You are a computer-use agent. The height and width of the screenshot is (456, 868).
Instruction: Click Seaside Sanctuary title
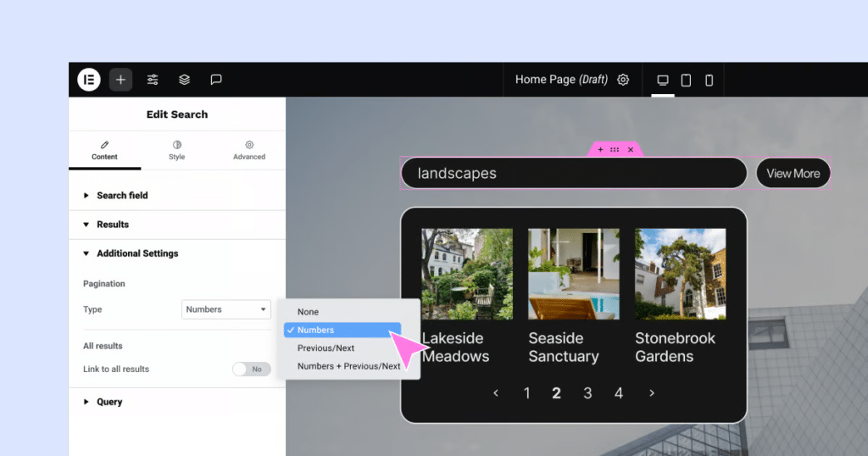[x=564, y=347]
